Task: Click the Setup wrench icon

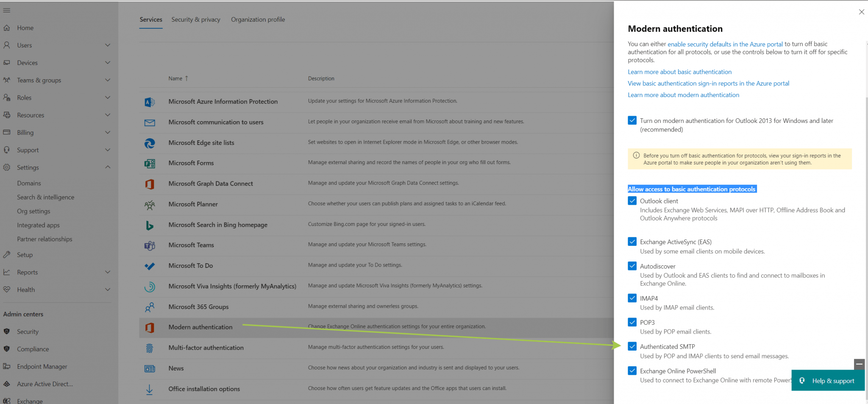Action: [7, 255]
